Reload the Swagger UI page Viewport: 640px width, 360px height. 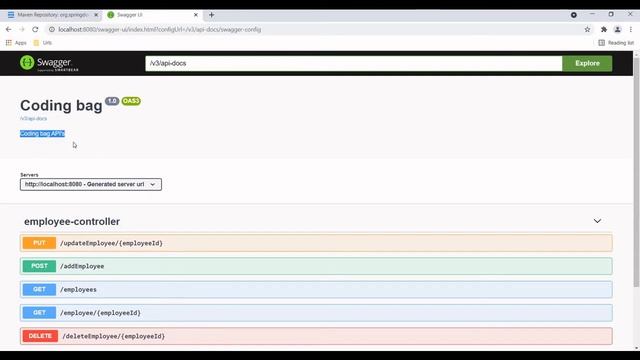tap(35, 29)
